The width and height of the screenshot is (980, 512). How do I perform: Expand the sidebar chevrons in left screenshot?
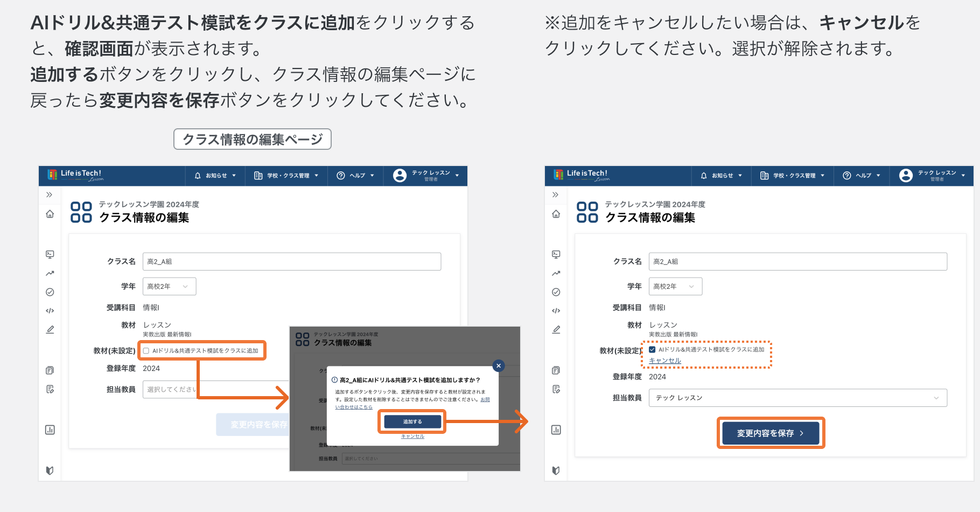[50, 195]
